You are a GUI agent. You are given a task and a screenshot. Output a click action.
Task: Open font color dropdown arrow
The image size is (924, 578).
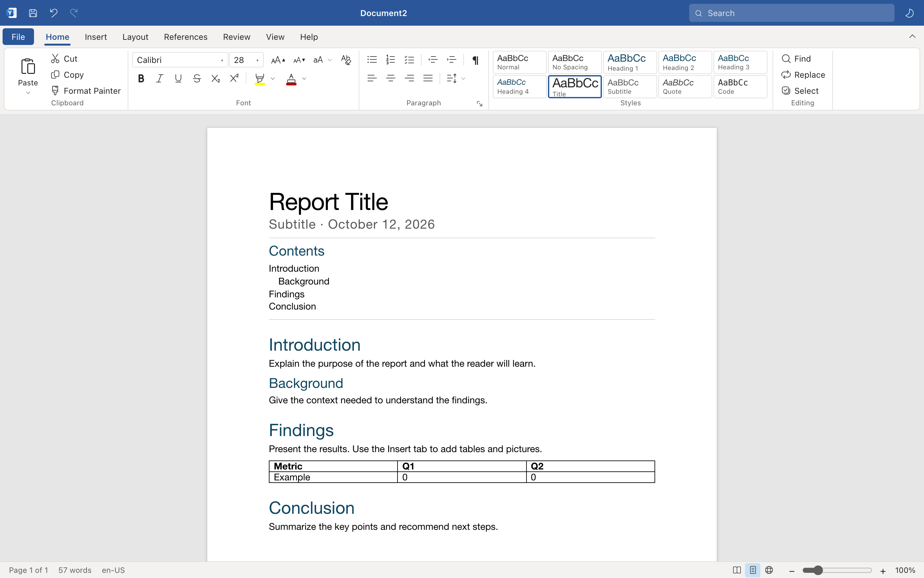click(x=304, y=79)
